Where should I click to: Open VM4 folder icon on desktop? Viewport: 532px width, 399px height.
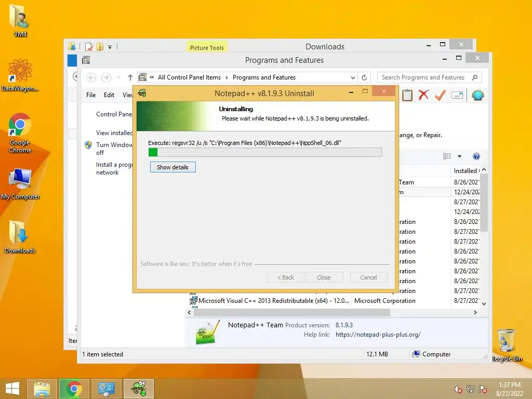point(20,20)
